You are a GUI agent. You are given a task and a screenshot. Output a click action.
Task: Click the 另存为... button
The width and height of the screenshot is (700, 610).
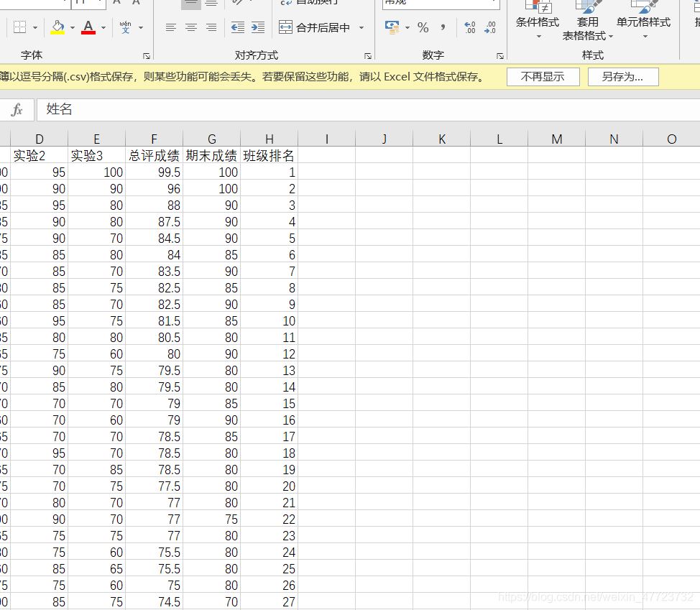623,77
